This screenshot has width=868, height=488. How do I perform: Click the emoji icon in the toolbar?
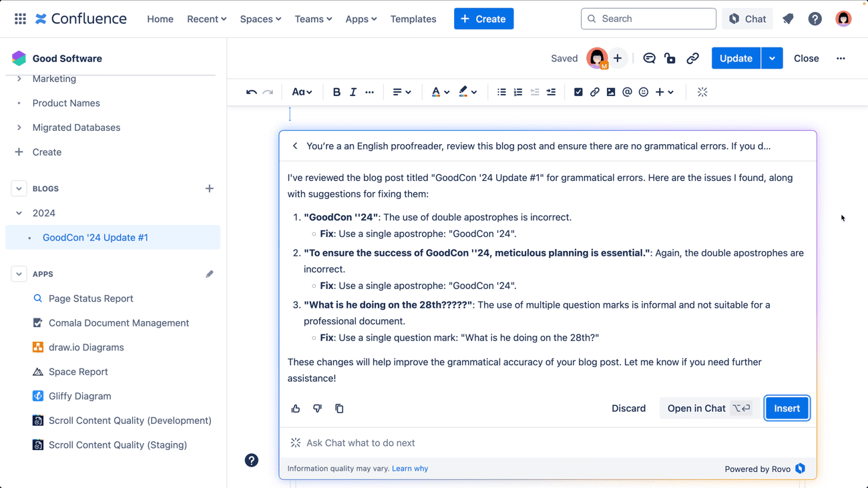pos(644,92)
